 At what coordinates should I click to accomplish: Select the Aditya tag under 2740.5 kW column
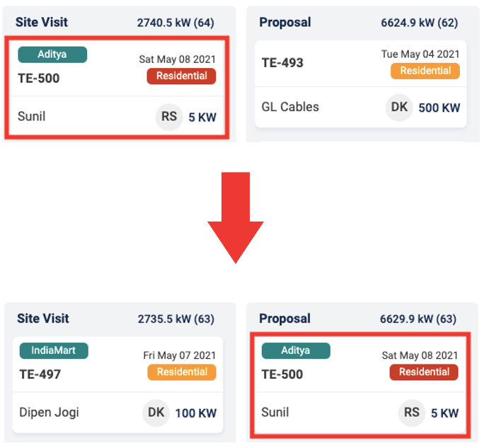point(52,54)
